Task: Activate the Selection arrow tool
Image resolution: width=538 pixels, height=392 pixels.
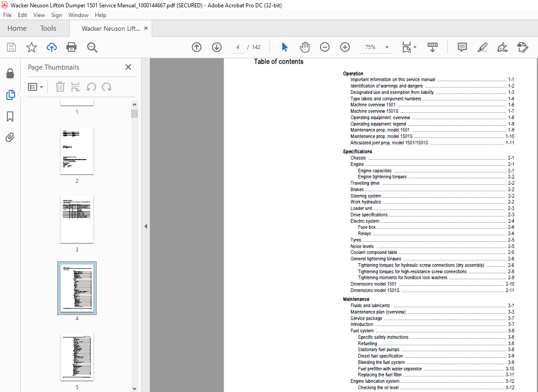Action: [x=285, y=47]
